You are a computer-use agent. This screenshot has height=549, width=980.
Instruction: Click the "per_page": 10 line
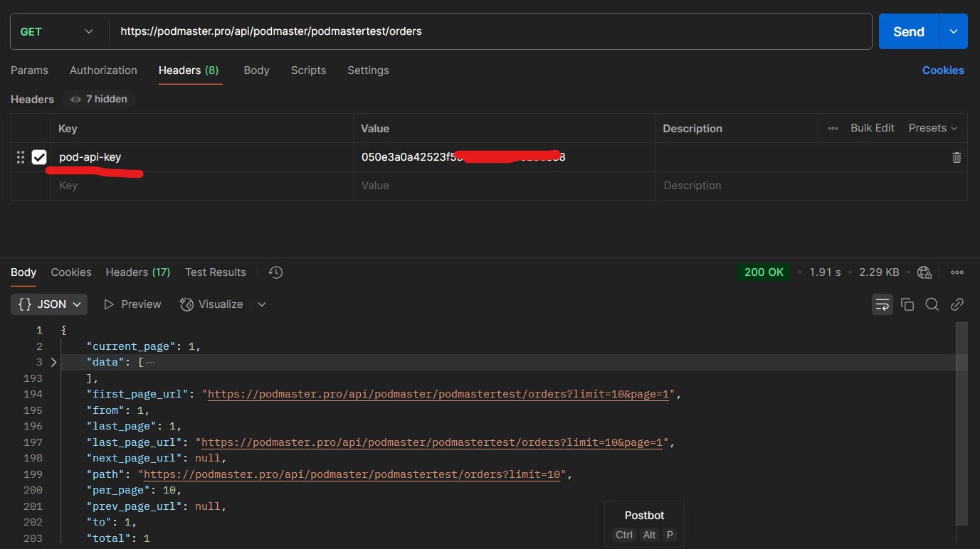[134, 490]
